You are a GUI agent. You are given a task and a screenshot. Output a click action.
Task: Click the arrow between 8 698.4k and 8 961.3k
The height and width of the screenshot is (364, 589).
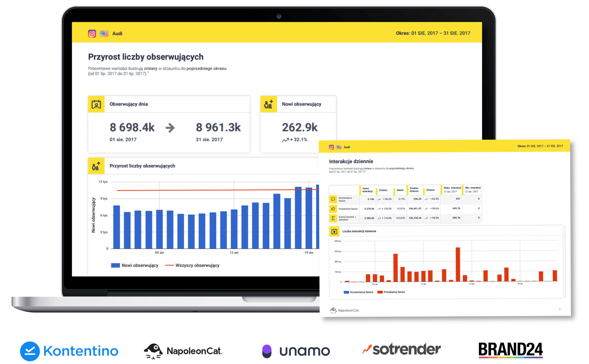pos(170,127)
